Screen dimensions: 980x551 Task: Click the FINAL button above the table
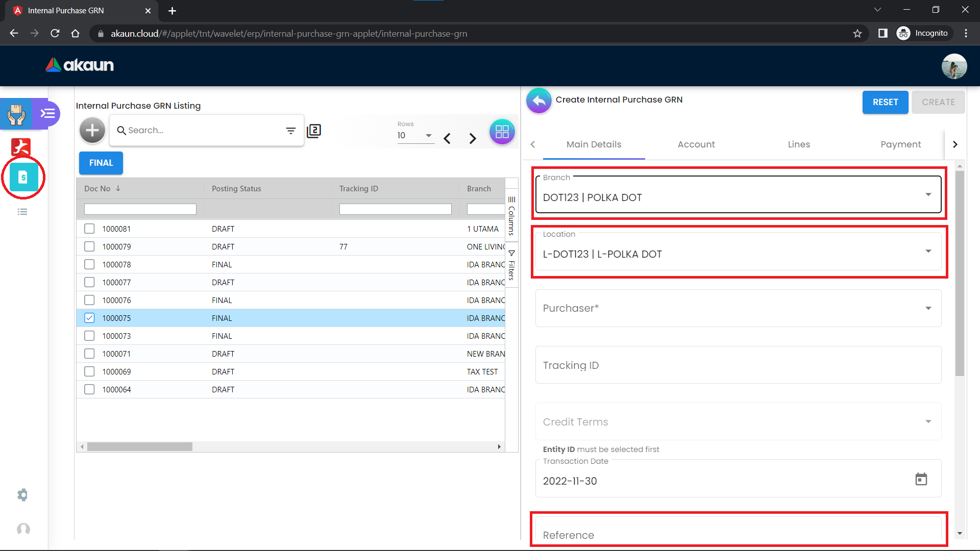101,163
